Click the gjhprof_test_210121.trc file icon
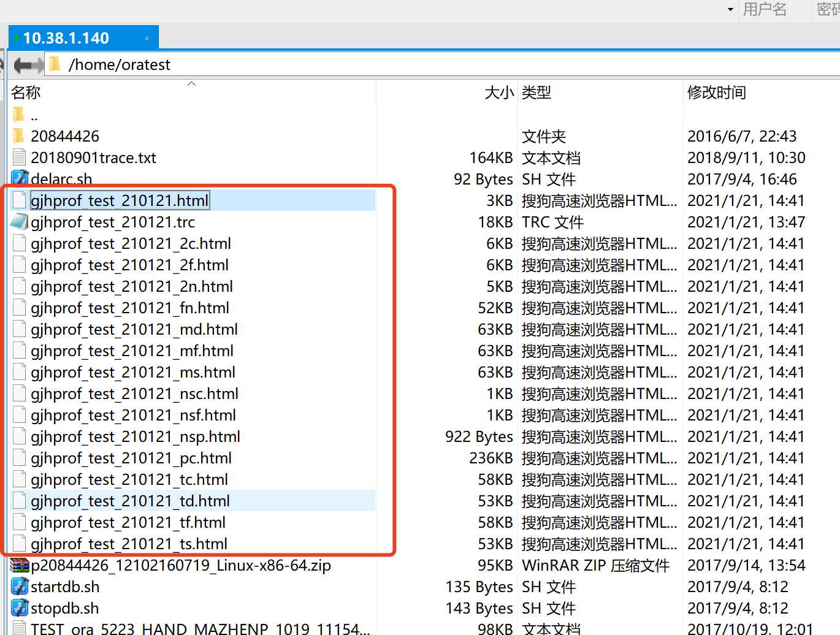The image size is (840, 635). pos(20,222)
